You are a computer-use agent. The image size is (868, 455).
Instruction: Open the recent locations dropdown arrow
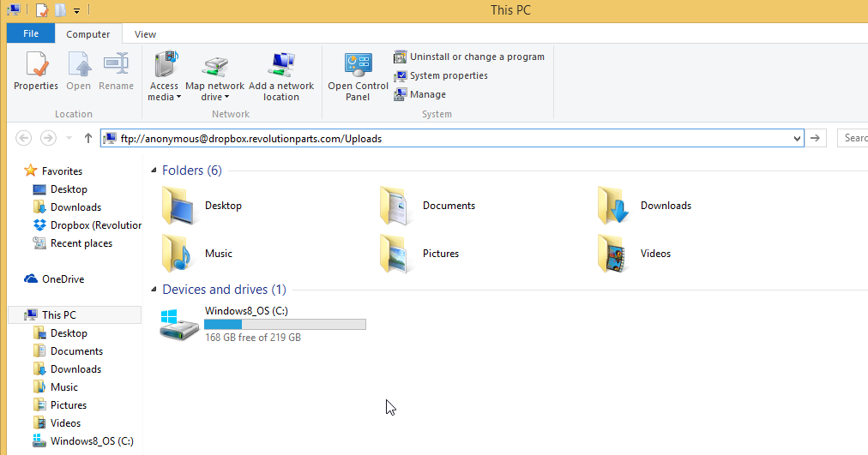[69, 138]
